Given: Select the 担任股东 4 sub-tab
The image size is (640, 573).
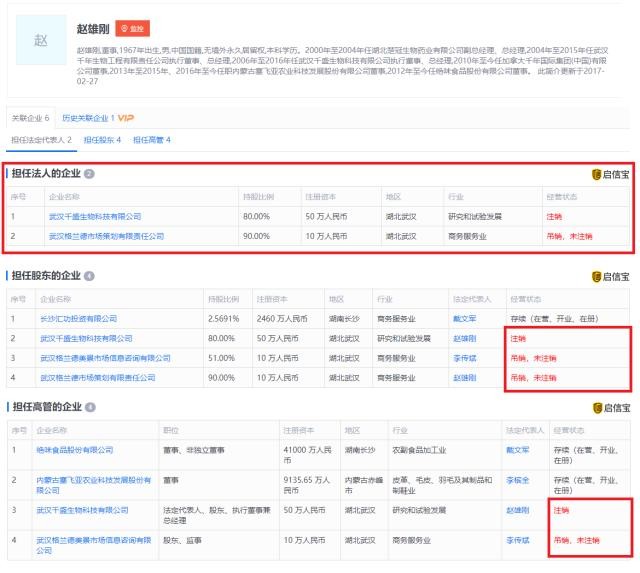Looking at the screenshot, I should pyautogui.click(x=102, y=140).
